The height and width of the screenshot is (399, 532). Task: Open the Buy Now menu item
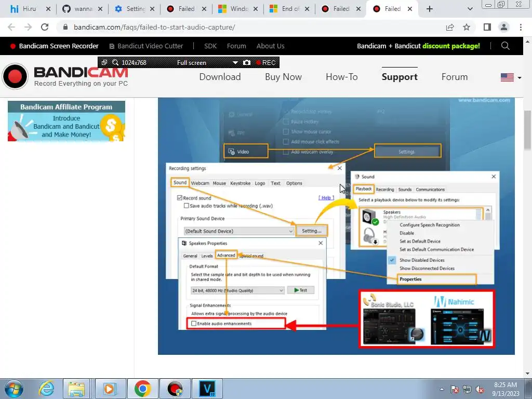coord(283,77)
